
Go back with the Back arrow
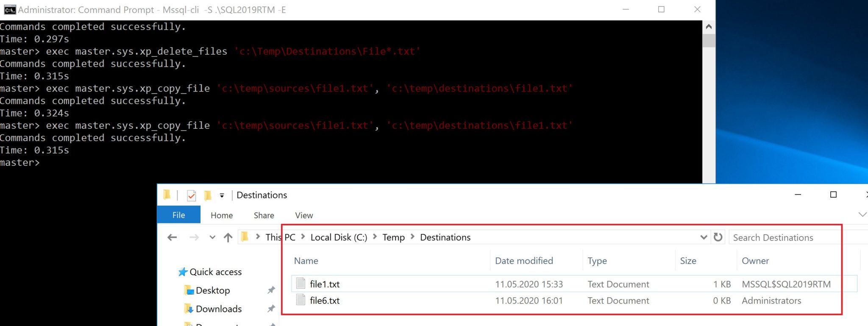(172, 237)
